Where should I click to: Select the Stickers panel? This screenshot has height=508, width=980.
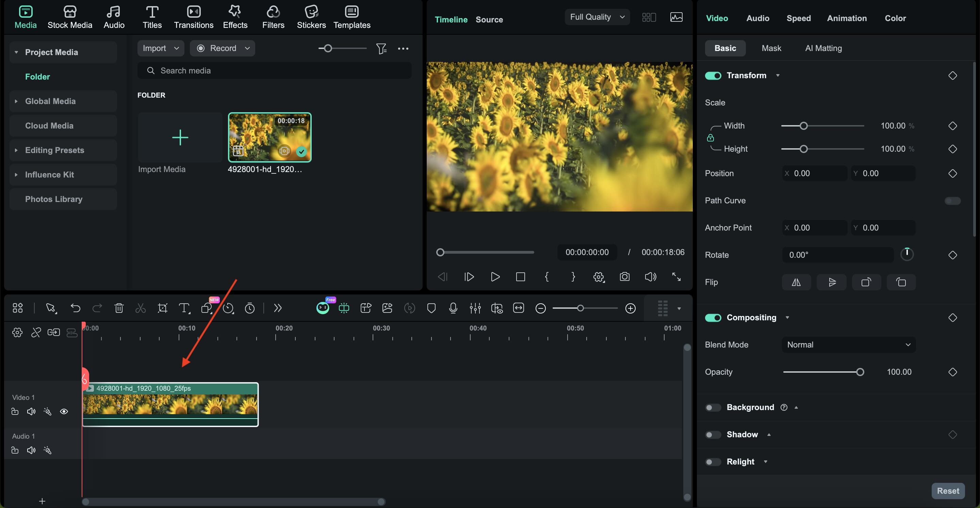coord(311,17)
